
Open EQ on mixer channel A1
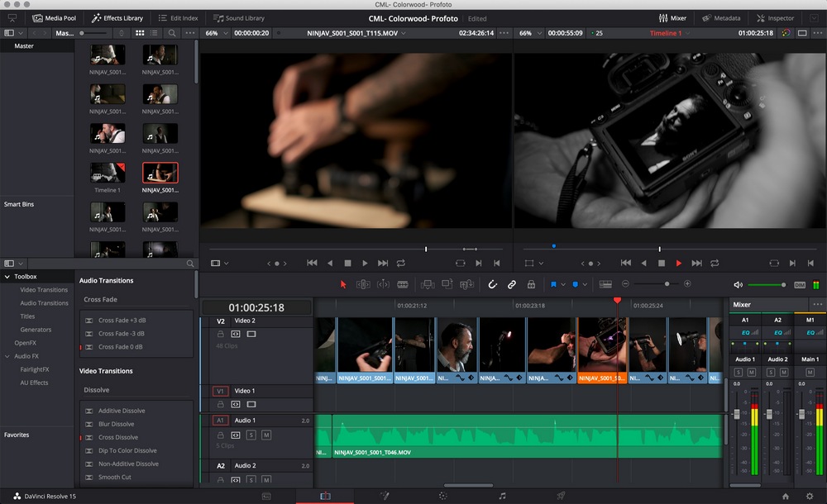746,333
